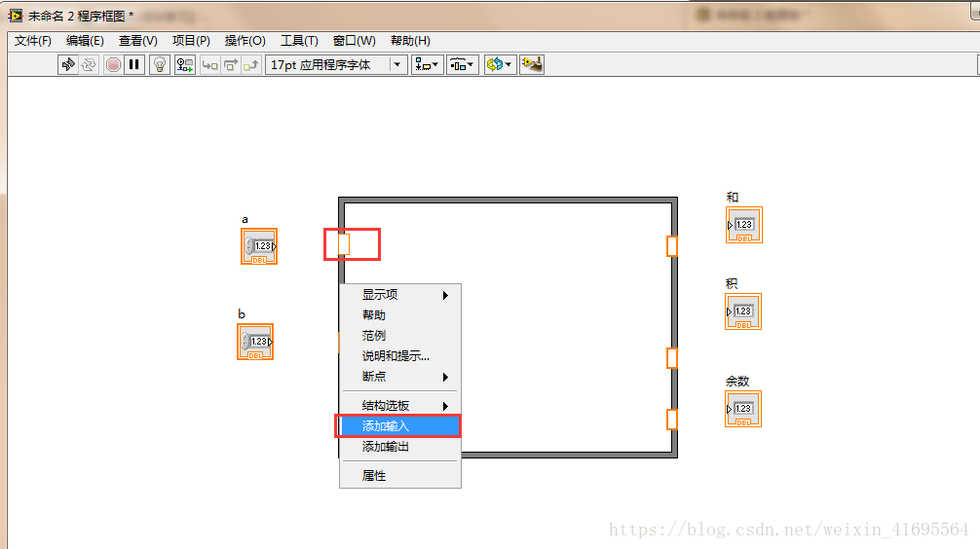Click the Step Out toolbar icon
The width and height of the screenshot is (980, 549).
click(251, 64)
